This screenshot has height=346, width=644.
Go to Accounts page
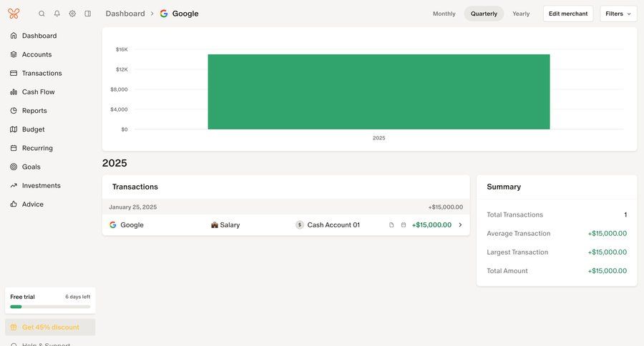click(x=37, y=54)
